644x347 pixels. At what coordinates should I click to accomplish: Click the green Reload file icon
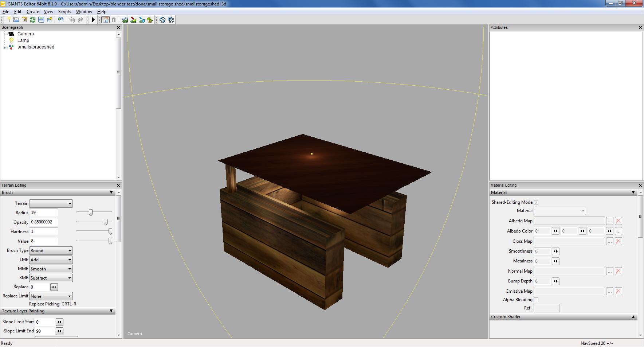tap(33, 20)
